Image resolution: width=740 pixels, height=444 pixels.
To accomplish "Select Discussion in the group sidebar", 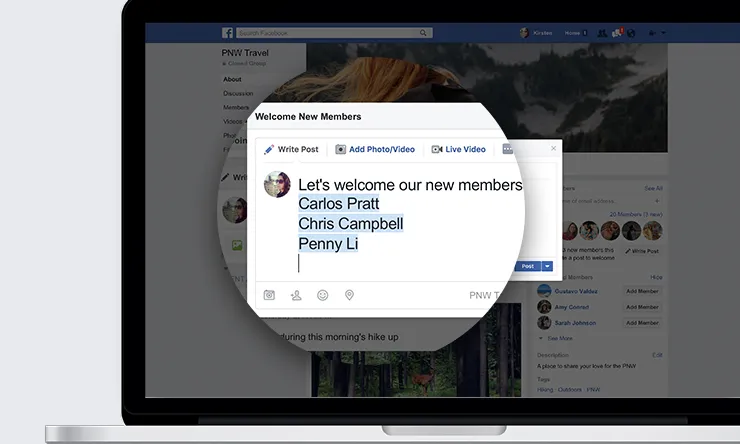I will (x=238, y=93).
